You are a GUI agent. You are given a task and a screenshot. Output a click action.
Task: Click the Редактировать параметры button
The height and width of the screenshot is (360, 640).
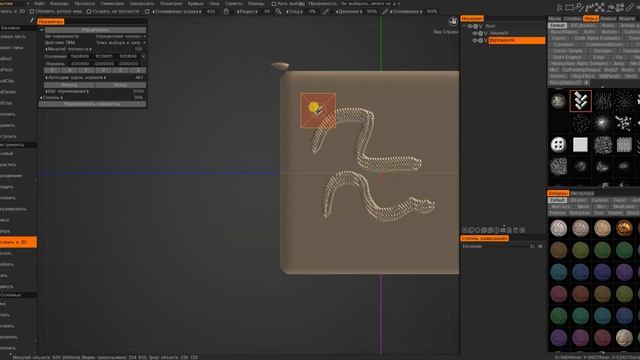[92, 104]
